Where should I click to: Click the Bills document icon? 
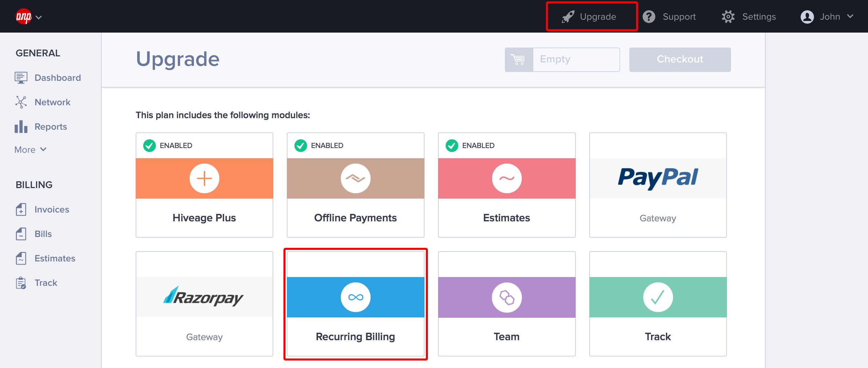21,234
